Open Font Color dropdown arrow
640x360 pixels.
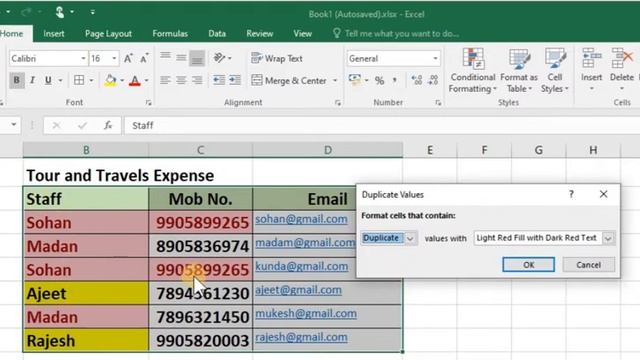(147, 80)
